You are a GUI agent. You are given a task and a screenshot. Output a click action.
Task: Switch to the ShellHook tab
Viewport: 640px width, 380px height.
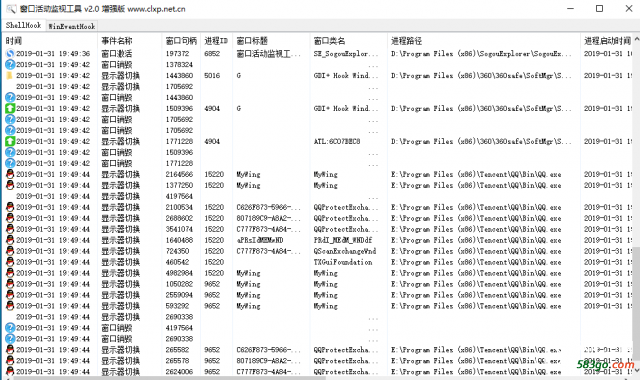[23, 25]
